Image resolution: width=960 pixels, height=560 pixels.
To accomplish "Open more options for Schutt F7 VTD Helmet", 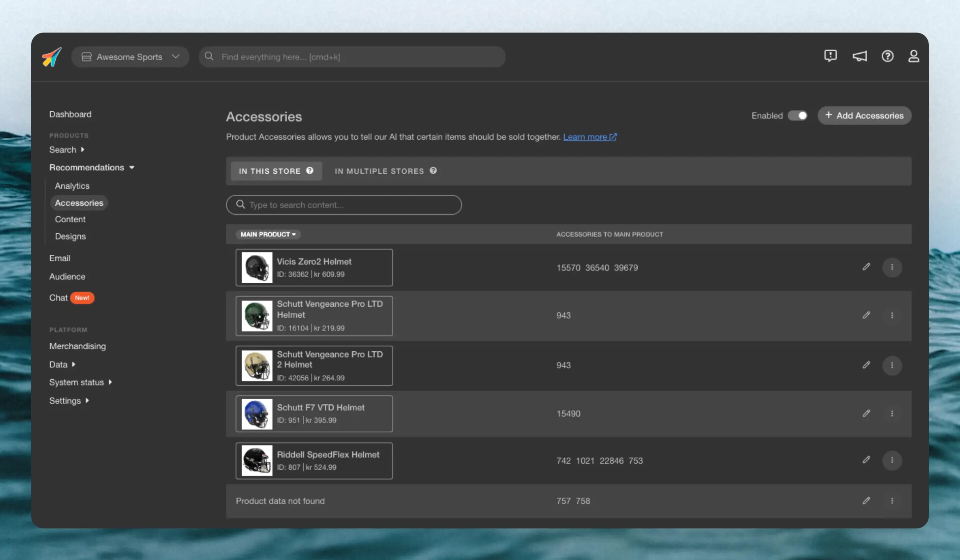I will tap(892, 414).
